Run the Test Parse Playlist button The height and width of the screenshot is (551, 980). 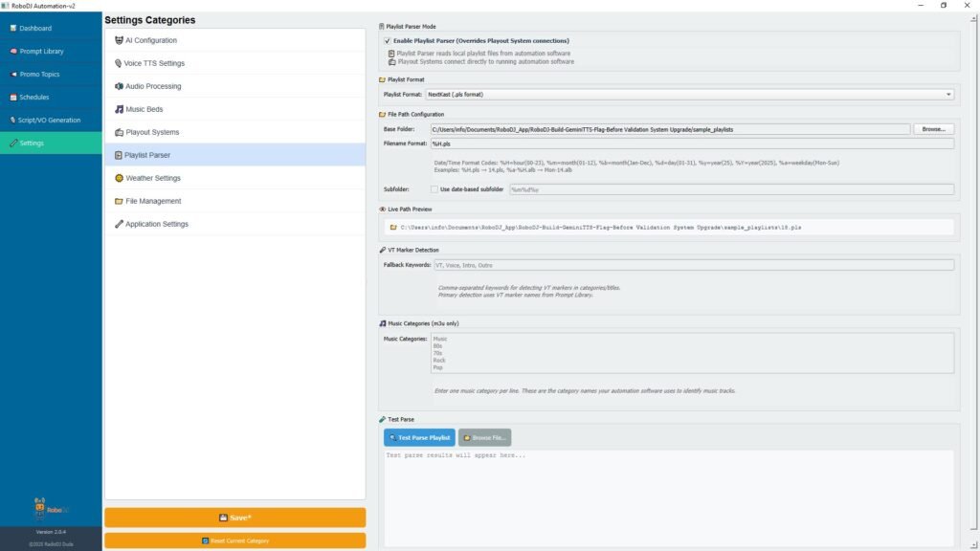419,437
